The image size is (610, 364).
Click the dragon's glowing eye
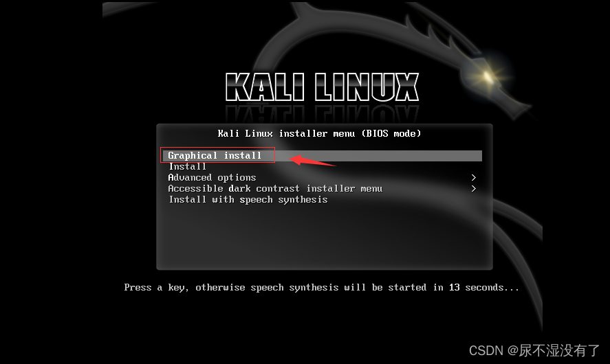[x=487, y=76]
